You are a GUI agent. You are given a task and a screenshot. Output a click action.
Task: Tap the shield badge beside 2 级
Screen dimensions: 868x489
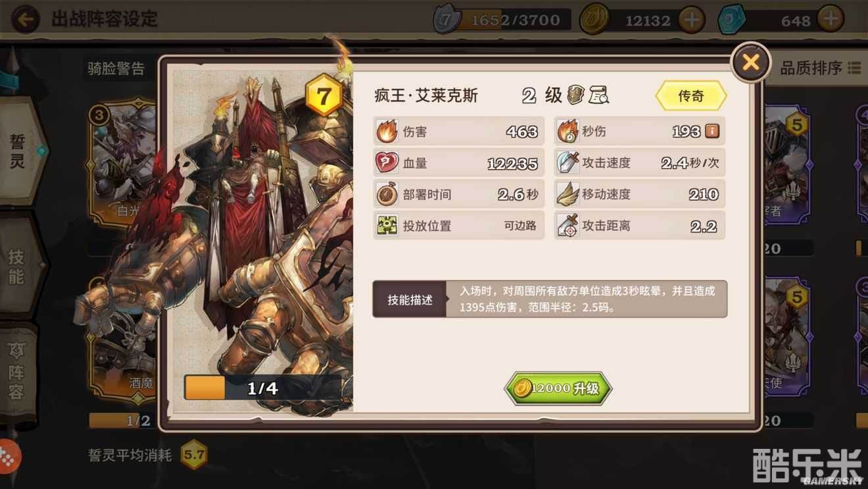[576, 95]
